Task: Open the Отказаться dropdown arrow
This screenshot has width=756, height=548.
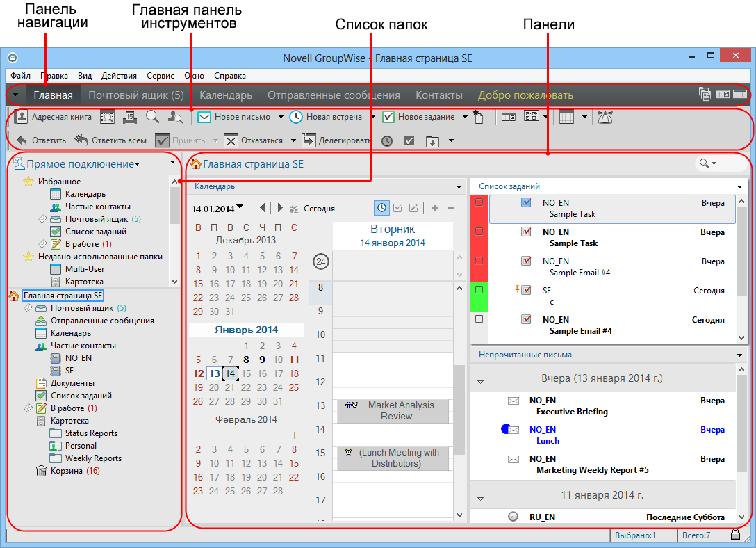Action: [x=293, y=141]
